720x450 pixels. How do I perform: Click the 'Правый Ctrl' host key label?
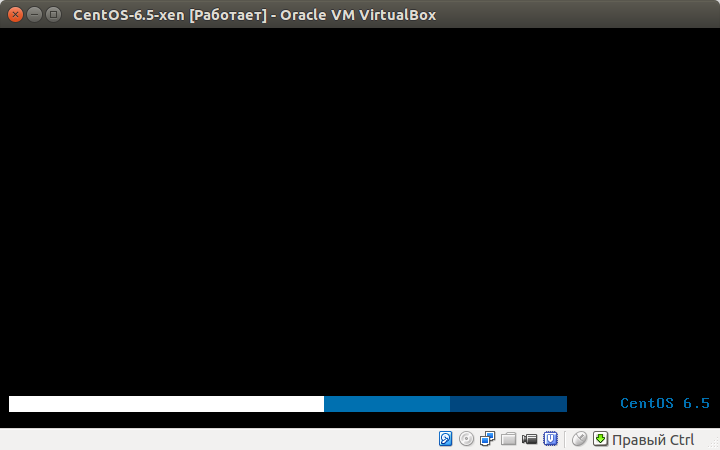click(653, 440)
